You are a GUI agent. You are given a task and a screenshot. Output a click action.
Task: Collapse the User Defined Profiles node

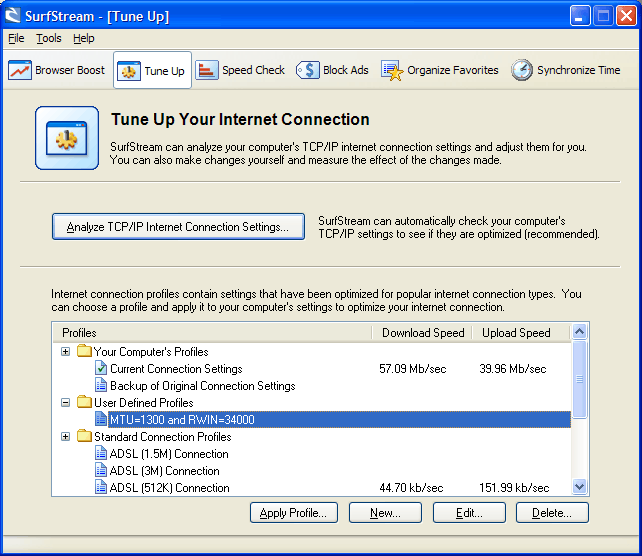[x=66, y=403]
